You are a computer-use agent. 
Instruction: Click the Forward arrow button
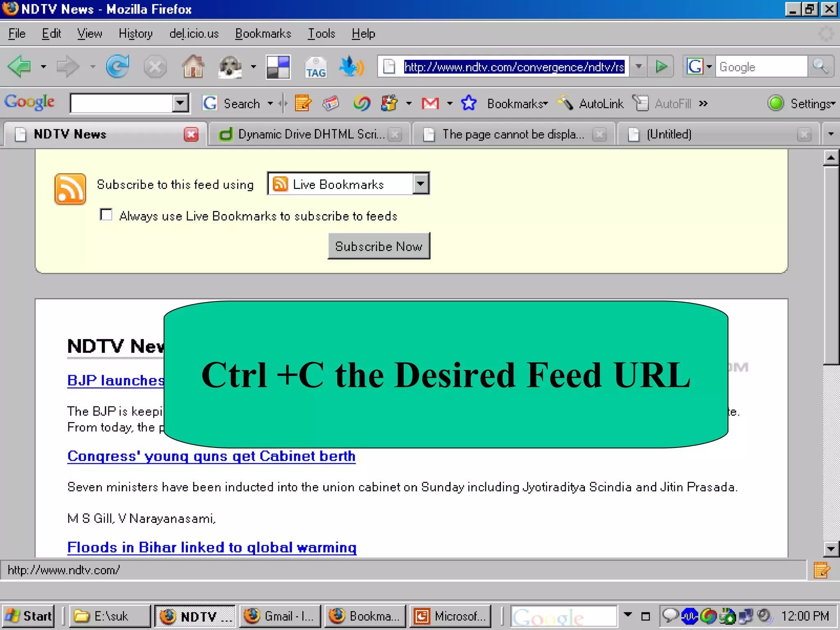coord(68,66)
